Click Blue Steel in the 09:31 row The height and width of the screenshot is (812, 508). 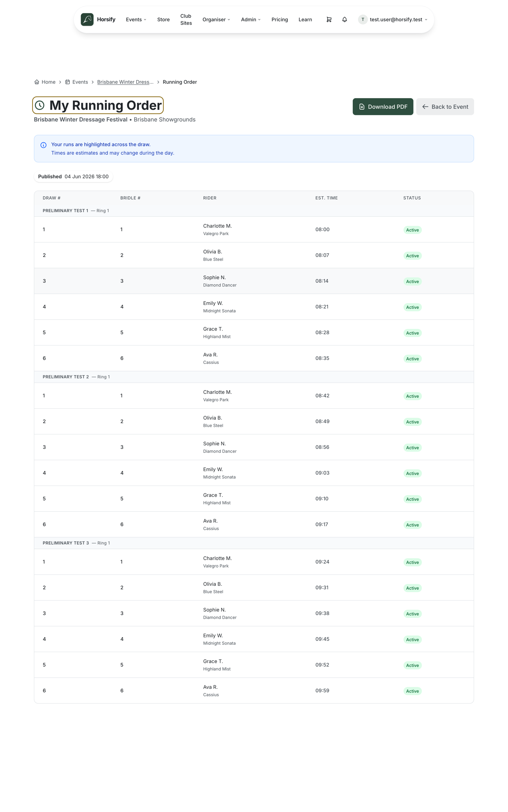(213, 592)
